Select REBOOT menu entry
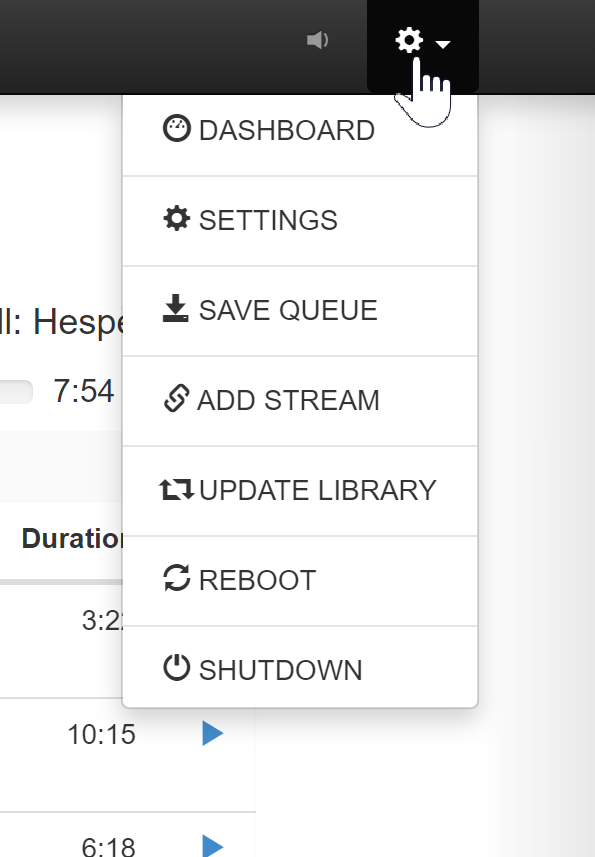The width and height of the screenshot is (595, 857). point(300,580)
